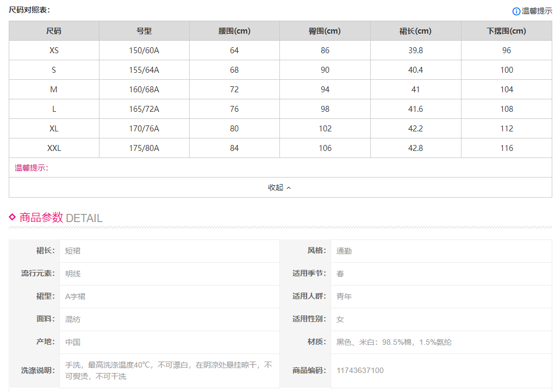Screen dimensions: 555x392
Task: Collapse the size table with 收起
Action: (280, 187)
